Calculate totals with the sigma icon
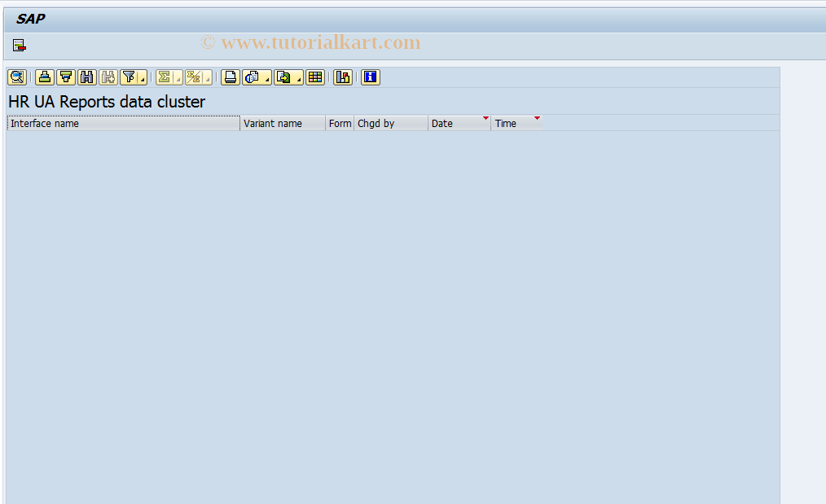The image size is (826, 504). (x=164, y=77)
